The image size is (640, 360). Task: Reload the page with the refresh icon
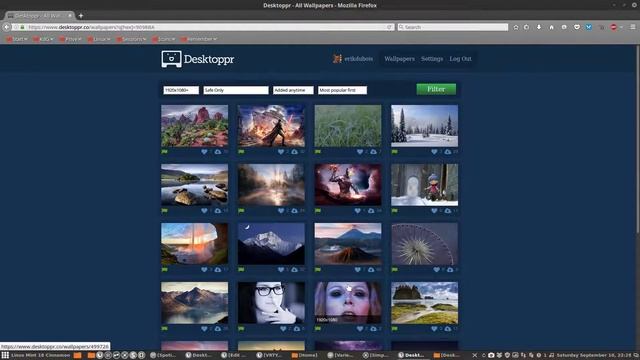pyautogui.click(x=389, y=27)
